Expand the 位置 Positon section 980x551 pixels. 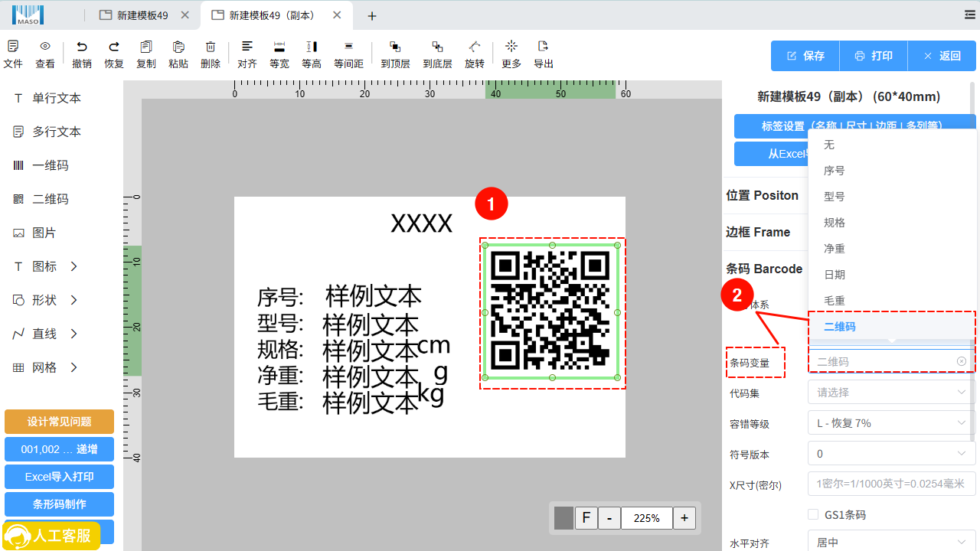click(763, 195)
